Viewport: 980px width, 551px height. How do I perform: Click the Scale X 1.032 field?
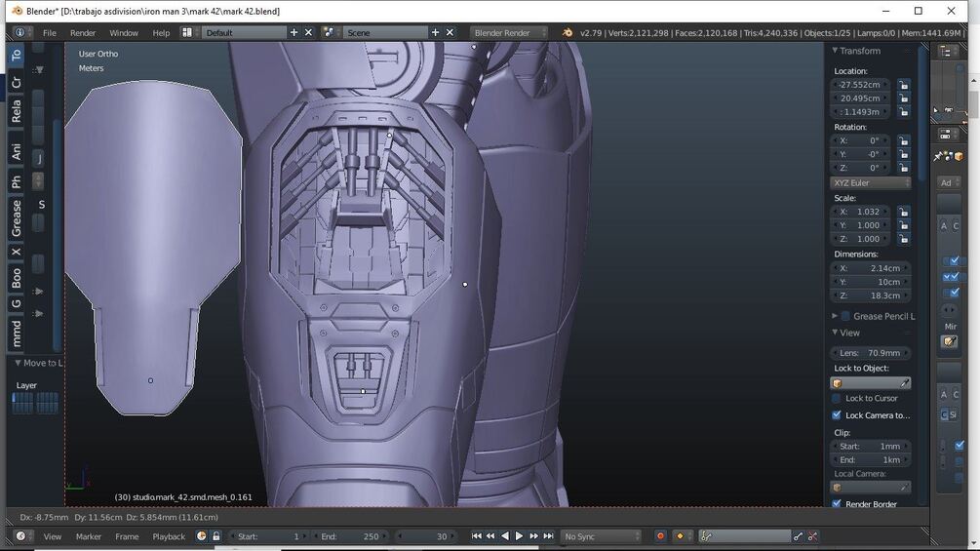coord(862,212)
